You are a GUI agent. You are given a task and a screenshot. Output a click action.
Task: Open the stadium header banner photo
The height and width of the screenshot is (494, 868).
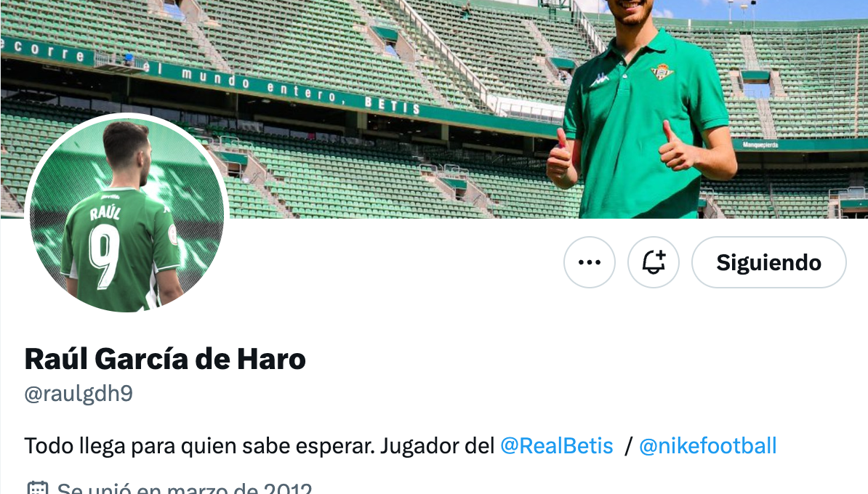point(434,109)
